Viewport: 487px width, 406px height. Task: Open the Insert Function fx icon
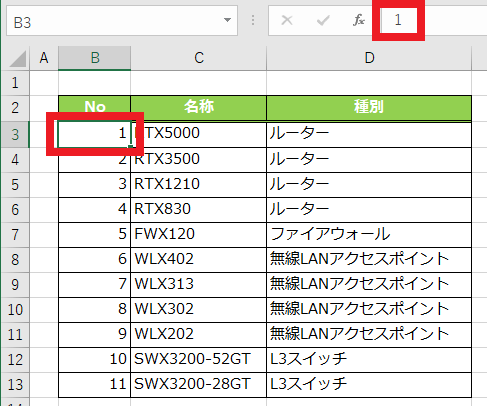[359, 20]
